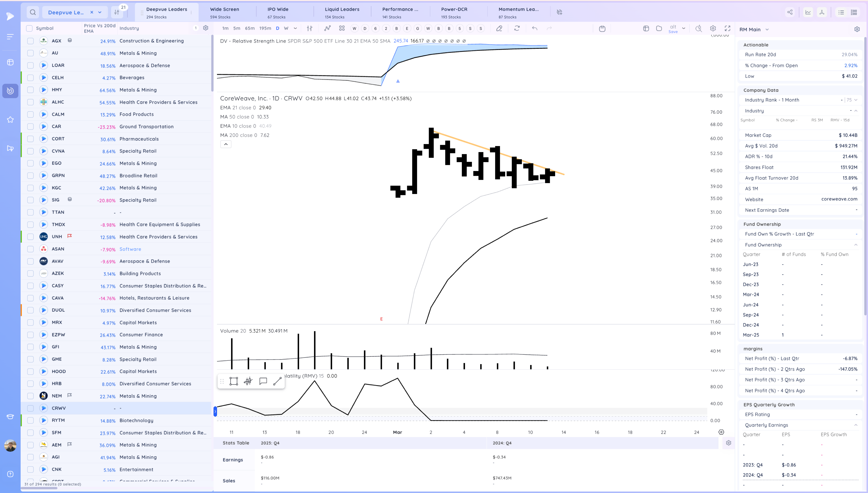Open the calendar date picker icon

(602, 28)
